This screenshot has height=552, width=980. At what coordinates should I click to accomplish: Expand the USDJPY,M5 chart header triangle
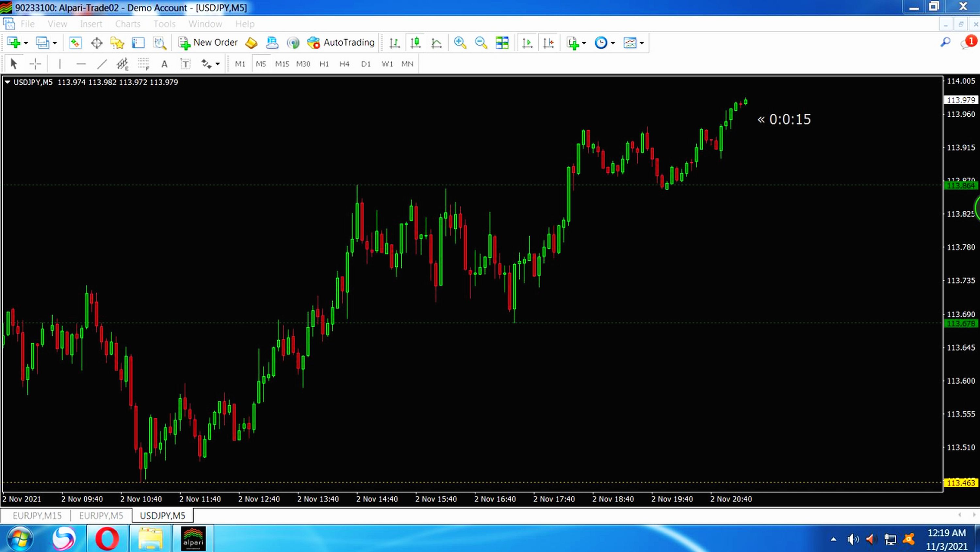pos(7,82)
